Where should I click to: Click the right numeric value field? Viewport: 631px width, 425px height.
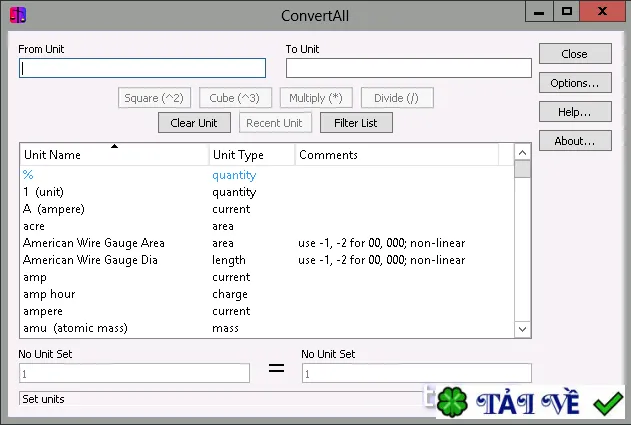point(417,373)
